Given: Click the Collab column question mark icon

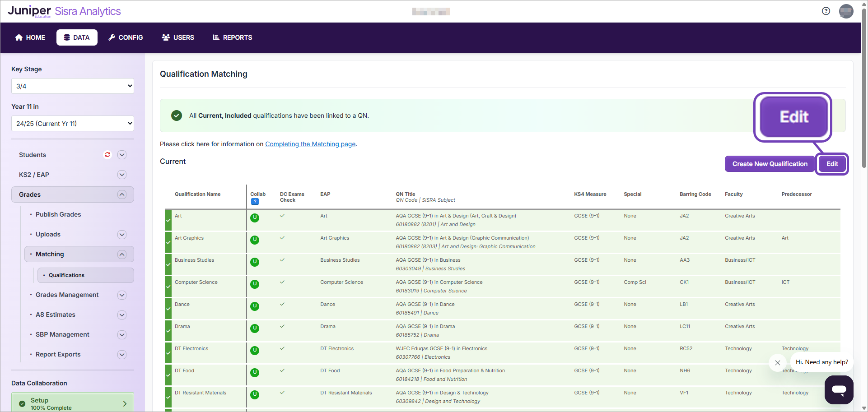Looking at the screenshot, I should coord(255,202).
